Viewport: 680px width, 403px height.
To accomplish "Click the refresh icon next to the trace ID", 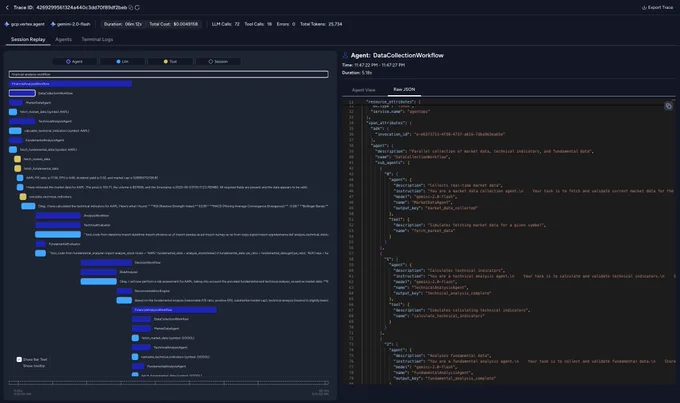I will point(137,7).
